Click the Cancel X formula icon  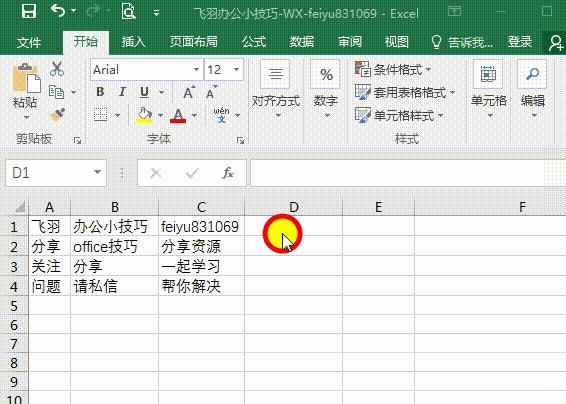pyautogui.click(x=156, y=173)
